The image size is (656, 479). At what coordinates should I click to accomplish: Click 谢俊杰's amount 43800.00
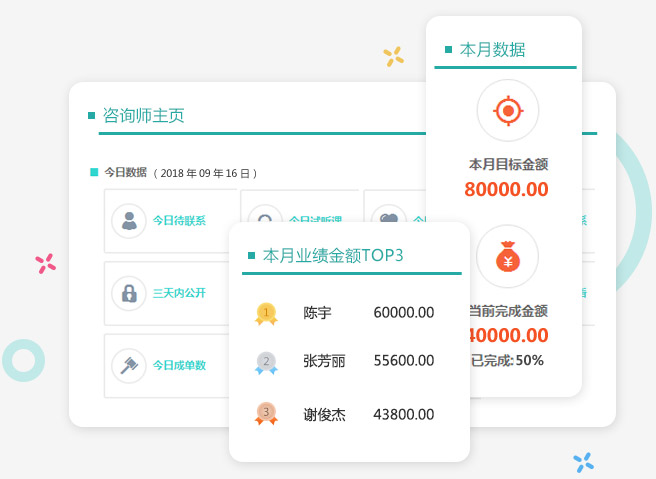pos(403,413)
